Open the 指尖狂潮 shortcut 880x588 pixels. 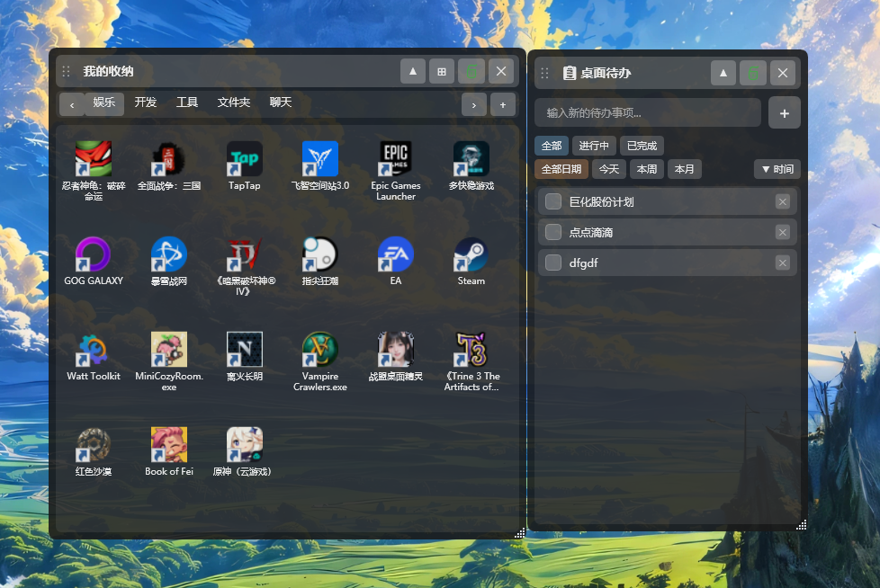(x=320, y=254)
